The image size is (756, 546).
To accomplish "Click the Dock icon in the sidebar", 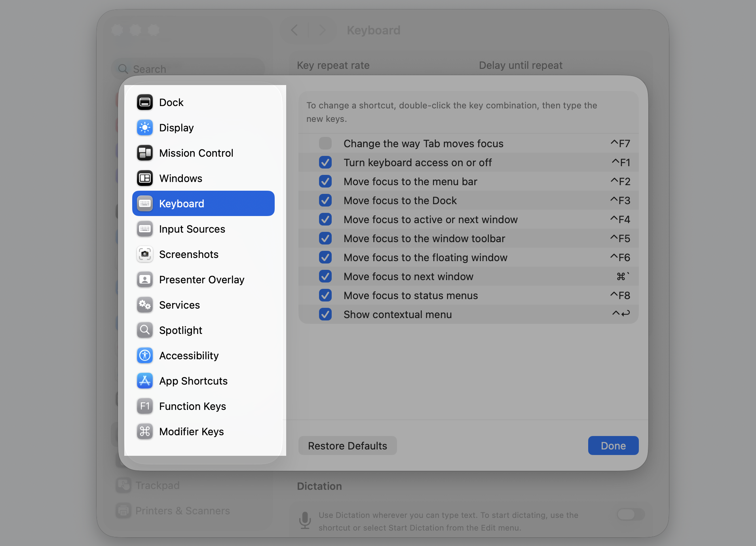I will coord(145,102).
